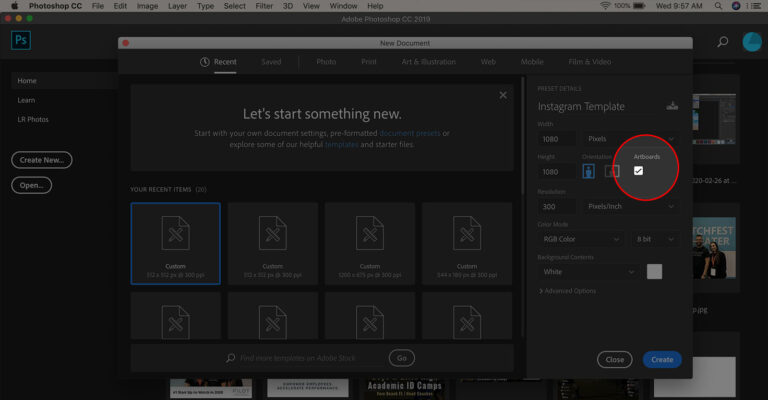Open the user profile avatar
Screen dimensions: 768x400
[x=752, y=42]
